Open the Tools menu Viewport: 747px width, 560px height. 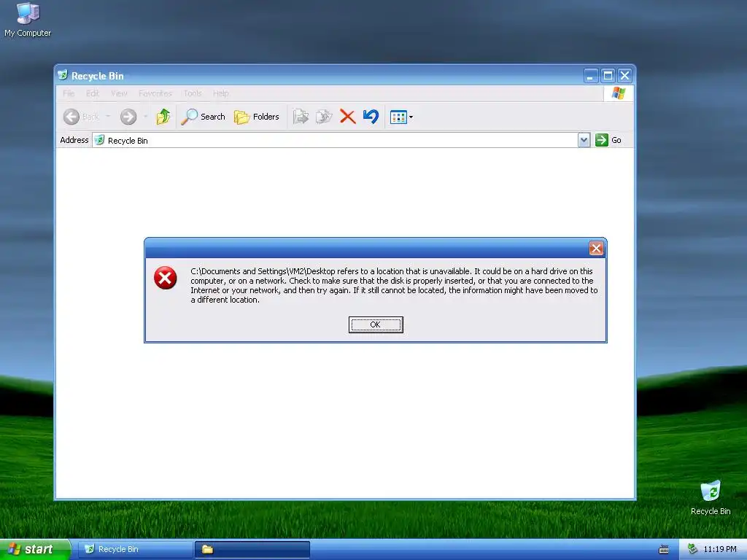[193, 93]
